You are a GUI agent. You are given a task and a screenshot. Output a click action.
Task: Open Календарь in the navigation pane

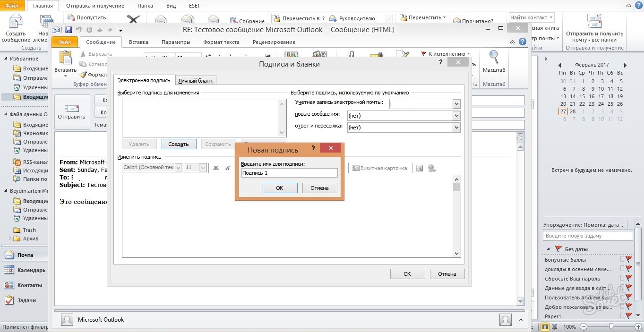pyautogui.click(x=31, y=270)
